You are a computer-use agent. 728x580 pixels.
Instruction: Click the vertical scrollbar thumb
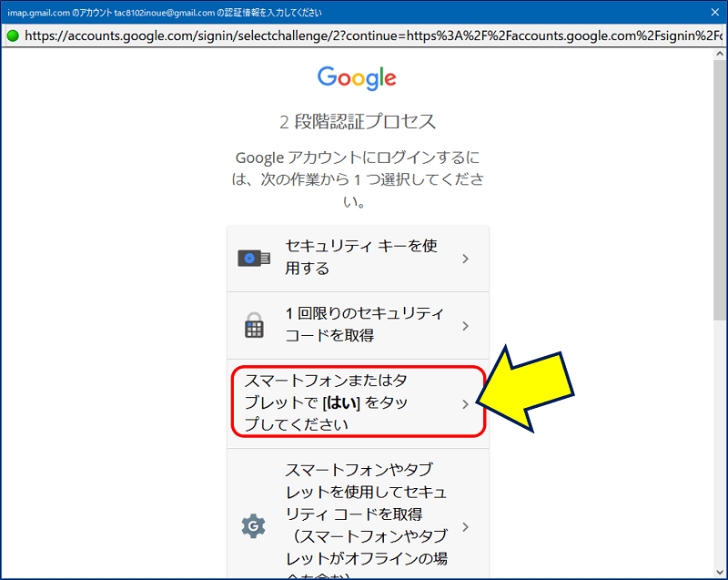(x=720, y=189)
